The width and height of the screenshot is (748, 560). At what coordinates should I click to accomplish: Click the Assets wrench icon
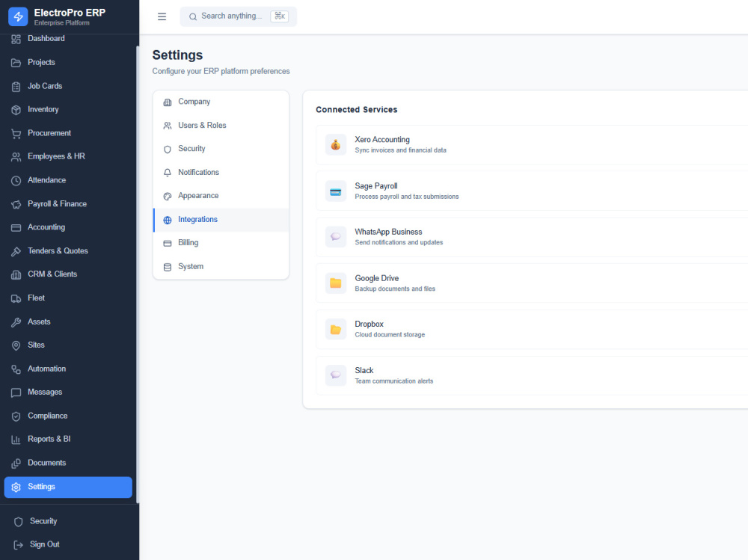point(16,322)
